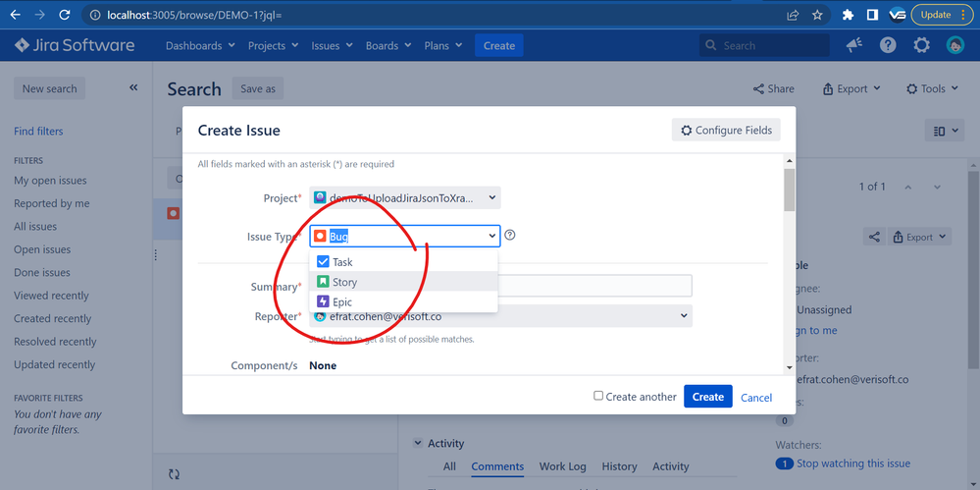Toggle the browser side panel icon
Image resolution: width=980 pixels, height=490 pixels.
(x=872, y=15)
